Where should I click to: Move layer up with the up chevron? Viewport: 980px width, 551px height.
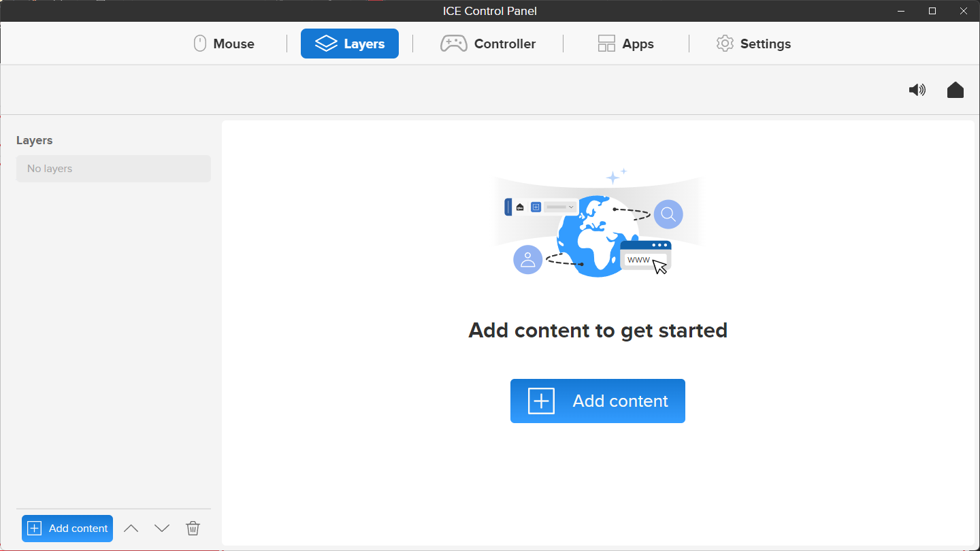tap(131, 529)
